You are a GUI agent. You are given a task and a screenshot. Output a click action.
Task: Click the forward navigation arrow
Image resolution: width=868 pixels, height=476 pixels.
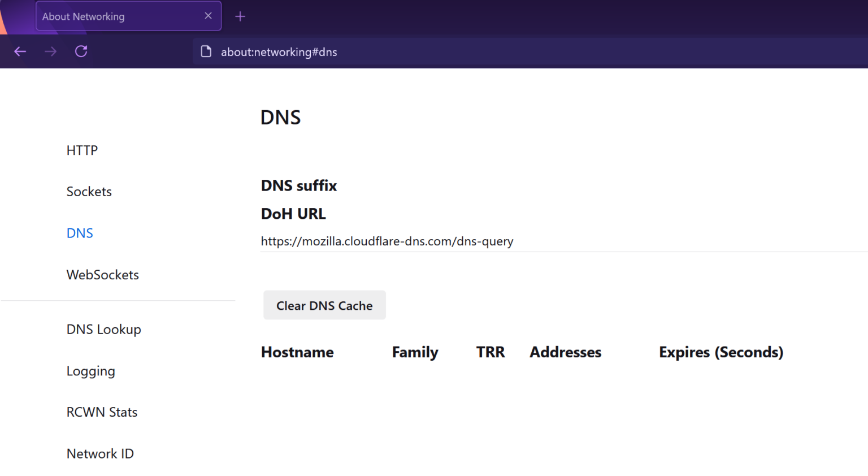pos(50,51)
